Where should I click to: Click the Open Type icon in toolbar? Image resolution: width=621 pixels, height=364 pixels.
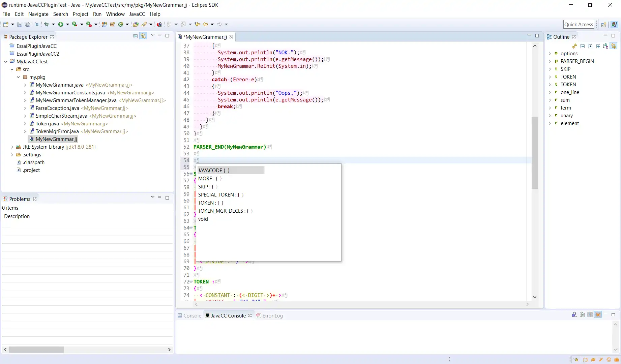pyautogui.click(x=136, y=24)
